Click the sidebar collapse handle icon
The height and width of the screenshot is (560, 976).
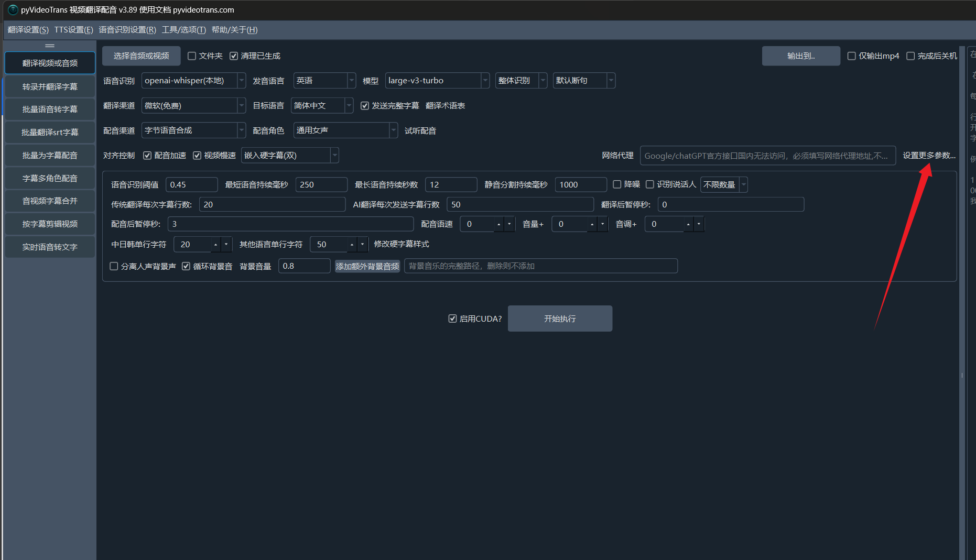50,46
